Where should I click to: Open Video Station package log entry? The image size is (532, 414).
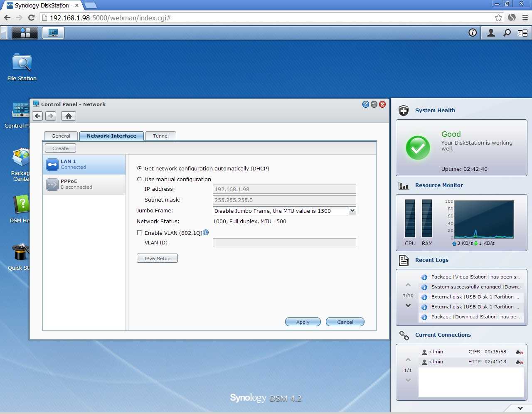pyautogui.click(x=471, y=277)
